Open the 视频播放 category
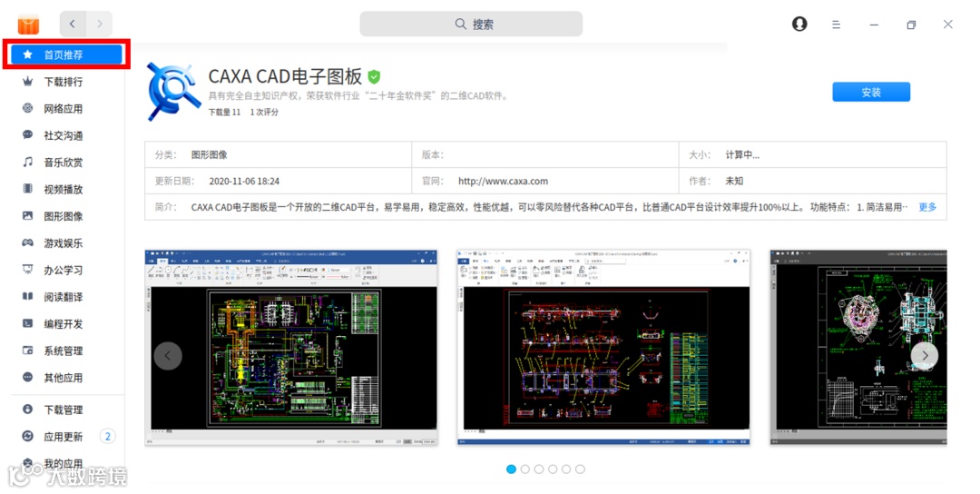 click(x=64, y=189)
